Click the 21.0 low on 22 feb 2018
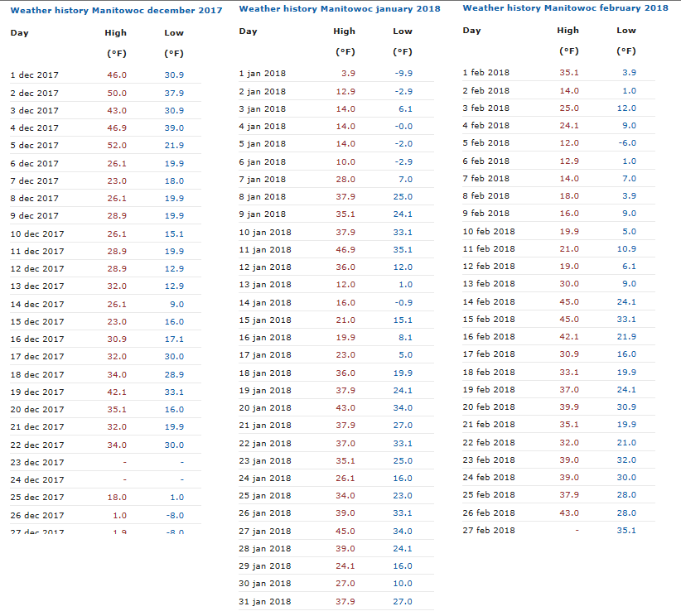The width and height of the screenshot is (681, 616). pos(626,442)
